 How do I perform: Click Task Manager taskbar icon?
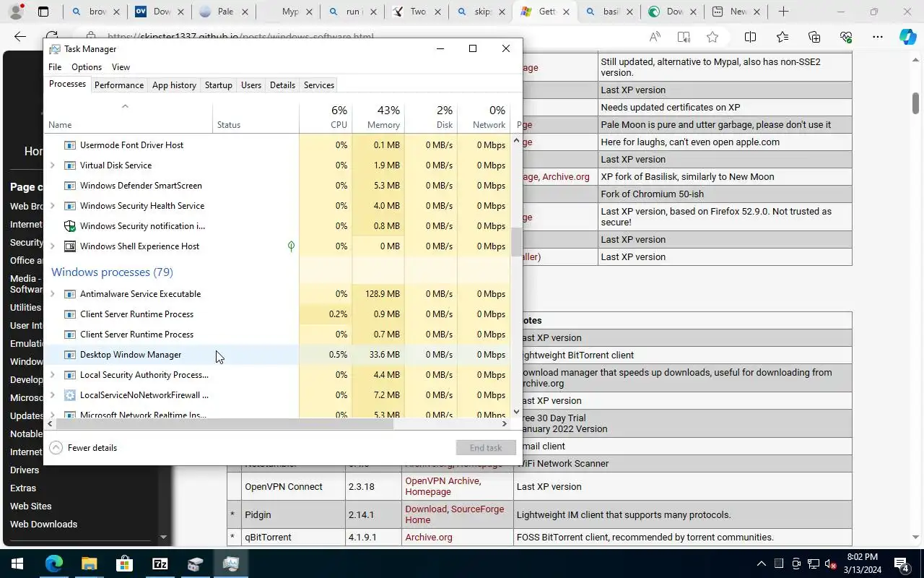tap(230, 564)
